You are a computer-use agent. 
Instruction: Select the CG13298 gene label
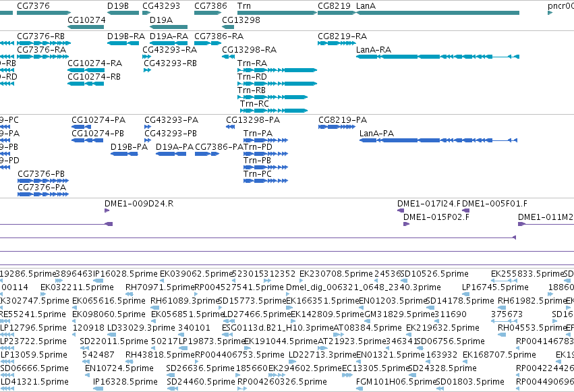coord(241,20)
